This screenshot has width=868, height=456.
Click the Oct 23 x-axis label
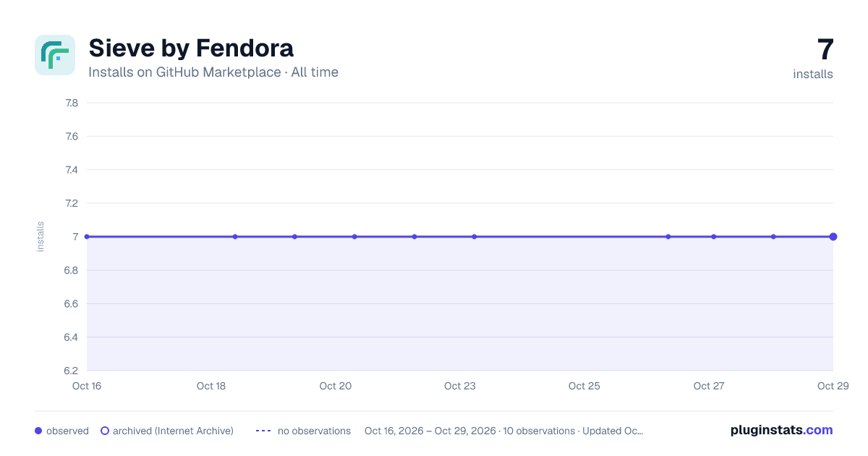(x=460, y=386)
